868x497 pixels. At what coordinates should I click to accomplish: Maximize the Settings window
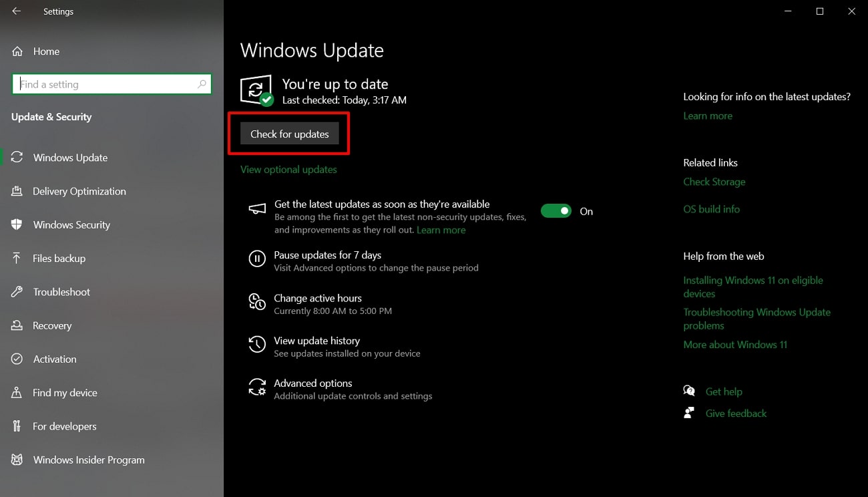pyautogui.click(x=820, y=11)
